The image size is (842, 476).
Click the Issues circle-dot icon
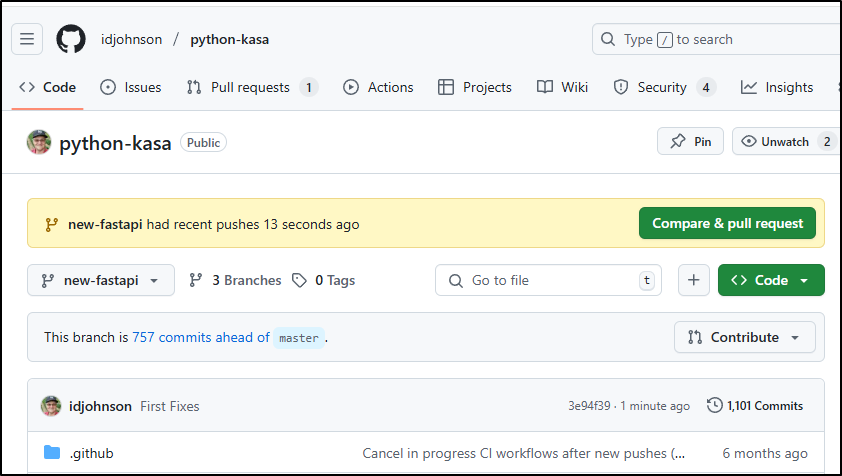pyautogui.click(x=108, y=87)
